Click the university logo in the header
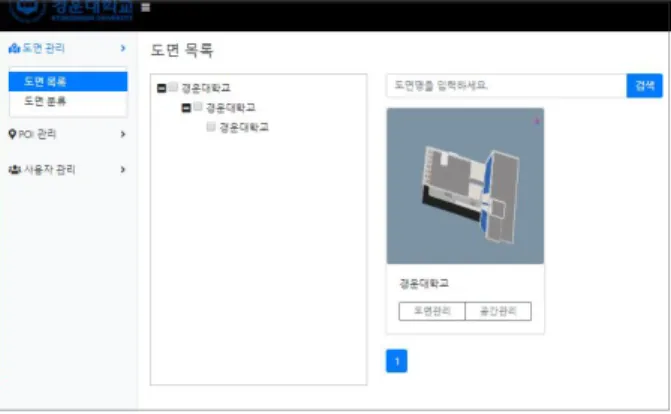Image resolution: width=671 pixels, height=414 pixels. 71,9
